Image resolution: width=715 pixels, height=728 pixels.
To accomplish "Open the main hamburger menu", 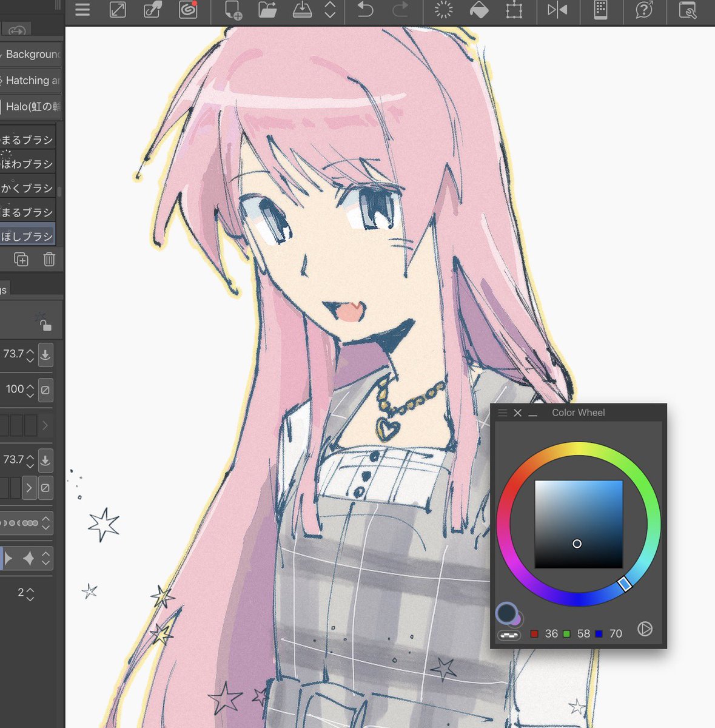I will pyautogui.click(x=82, y=10).
